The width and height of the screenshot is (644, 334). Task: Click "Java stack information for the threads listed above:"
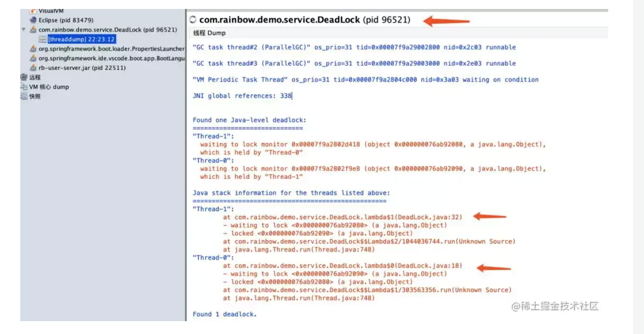[291, 193]
